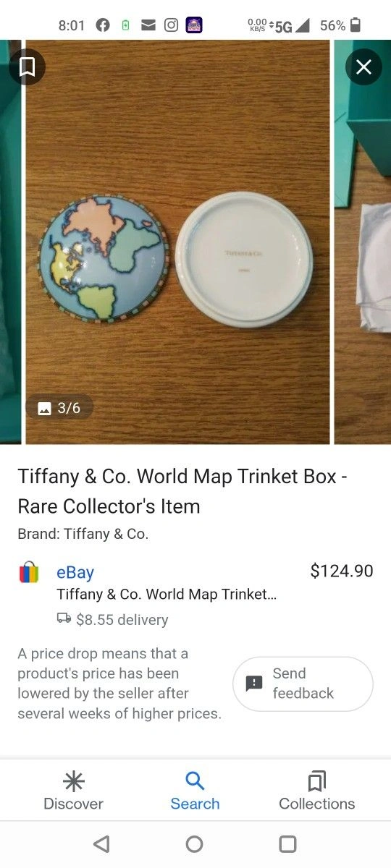Screen dimensions: 391x868
Task: Tap the $124.90 price
Action: pos(342,571)
